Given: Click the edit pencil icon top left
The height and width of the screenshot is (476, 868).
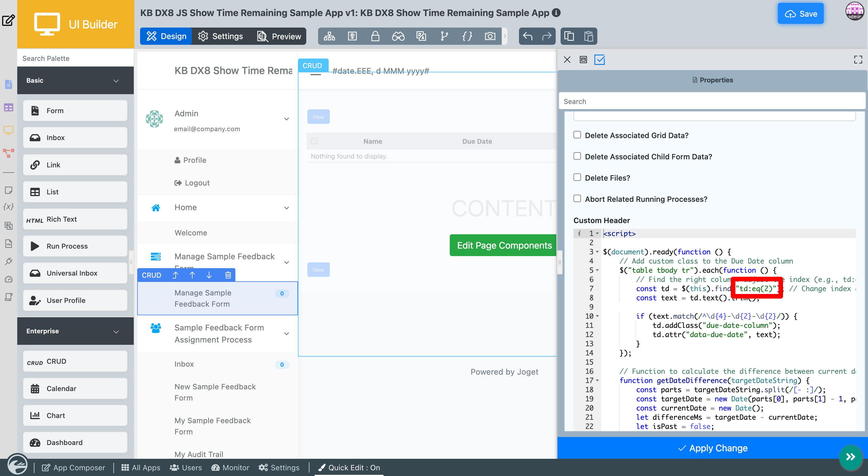Looking at the screenshot, I should tap(8, 20).
